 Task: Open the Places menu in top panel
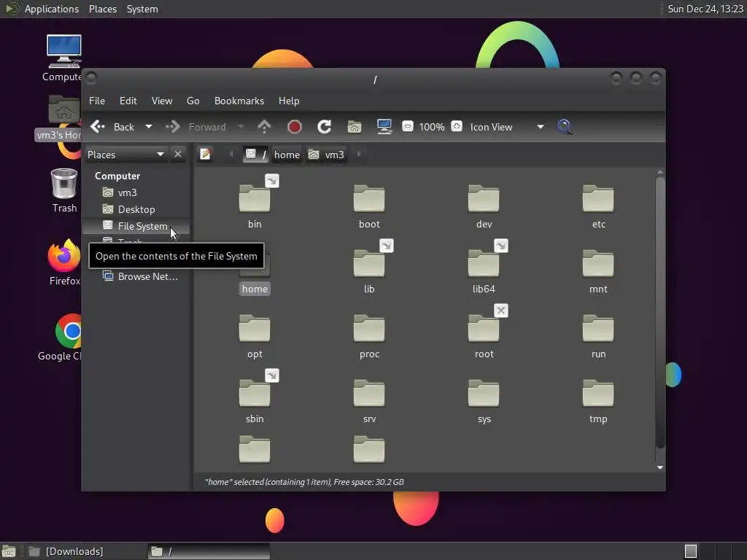click(103, 9)
